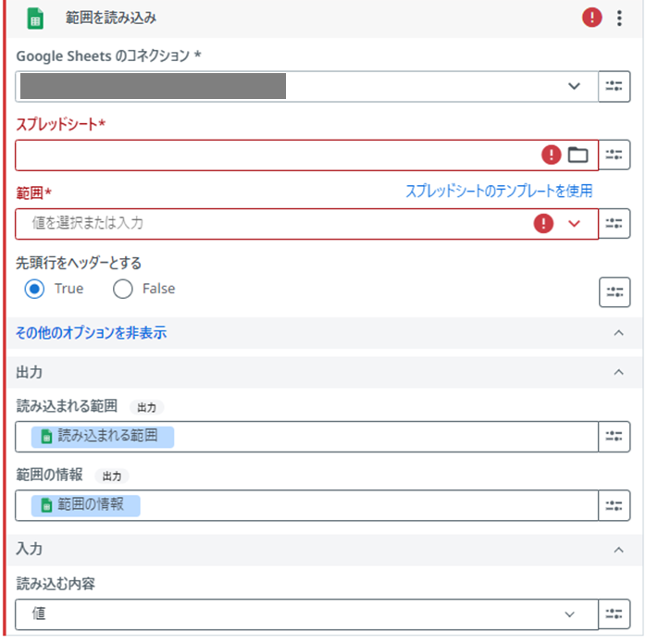The width and height of the screenshot is (646, 644).
Task: Open the 読み込む内容 dropdown
Action: (306, 614)
